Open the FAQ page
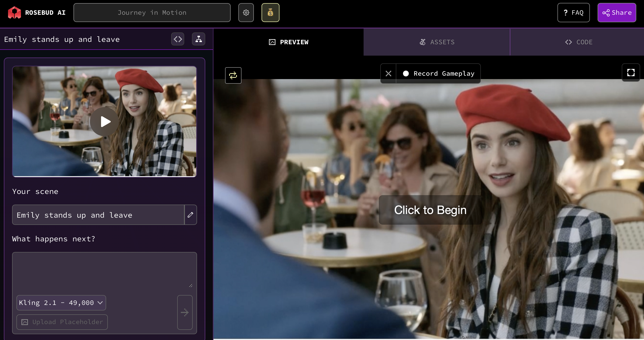This screenshot has height=340, width=644. point(573,13)
